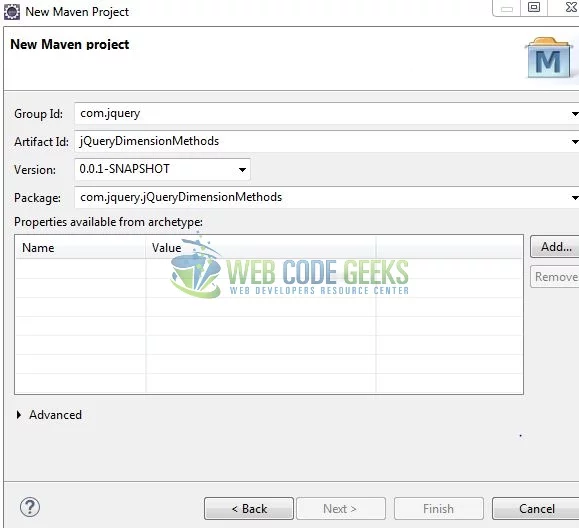The image size is (579, 528).
Task: Open the Package dropdown arrow
Action: pyautogui.click(x=575, y=198)
